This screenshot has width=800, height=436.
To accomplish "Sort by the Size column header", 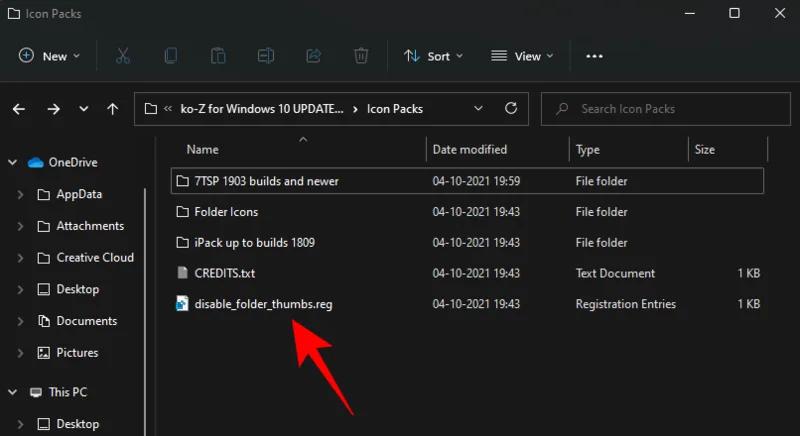I will [x=704, y=149].
